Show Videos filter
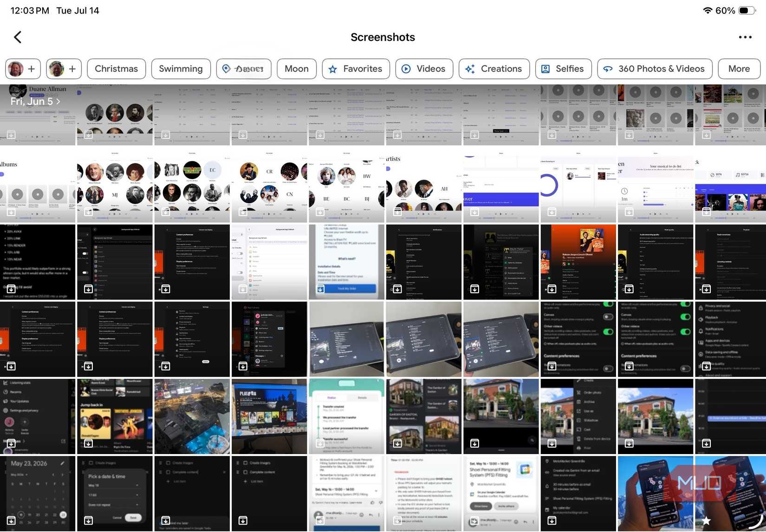Image resolution: width=766 pixels, height=532 pixels. [x=424, y=69]
